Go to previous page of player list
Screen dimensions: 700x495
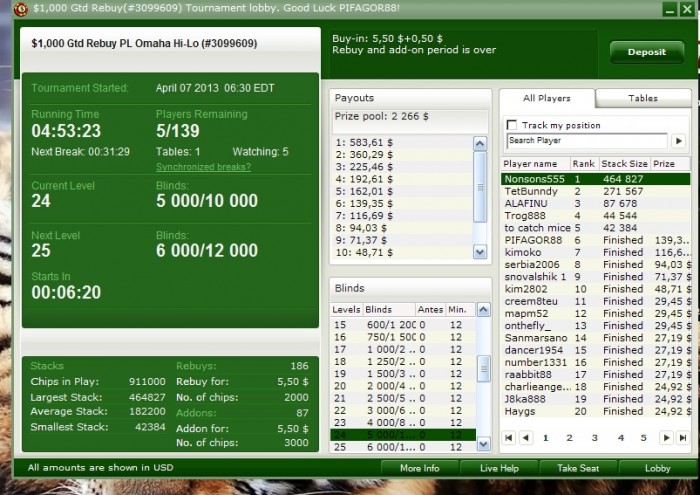[x=526, y=438]
